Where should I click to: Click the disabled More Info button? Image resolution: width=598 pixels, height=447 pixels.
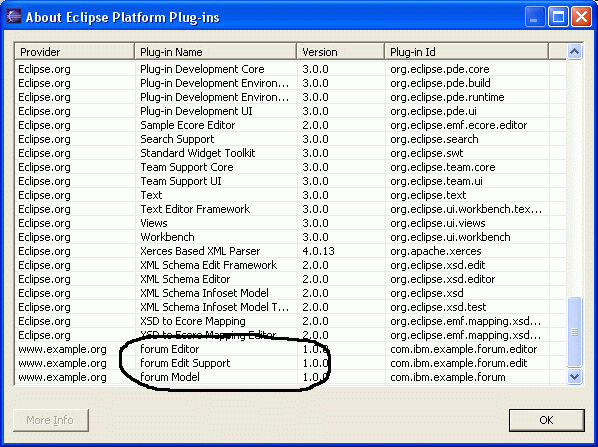point(51,420)
